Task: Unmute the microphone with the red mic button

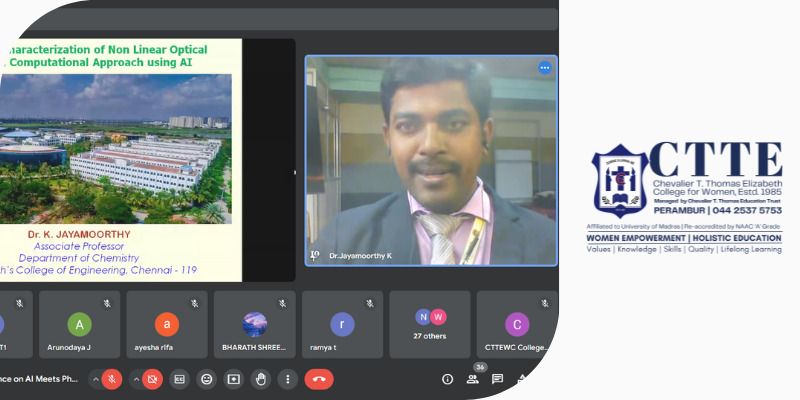Action: (112, 379)
